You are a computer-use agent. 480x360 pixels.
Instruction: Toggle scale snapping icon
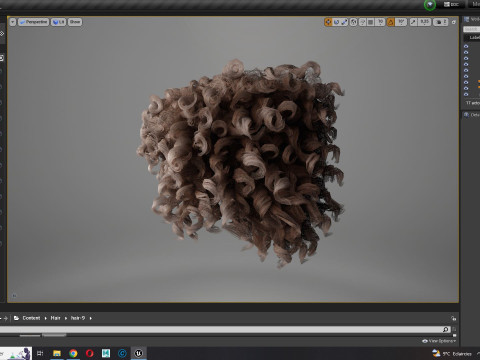pyautogui.click(x=413, y=22)
